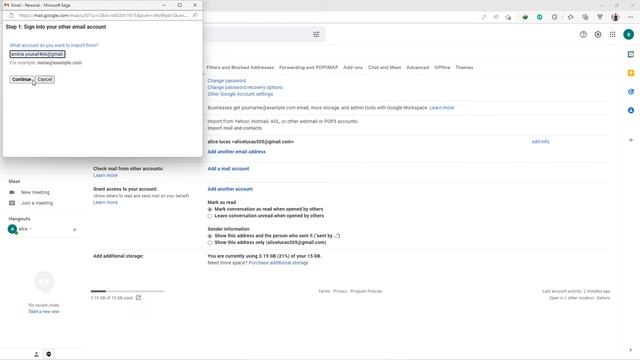Click Add a mail account link
The width and height of the screenshot is (640, 360).
coord(228,169)
